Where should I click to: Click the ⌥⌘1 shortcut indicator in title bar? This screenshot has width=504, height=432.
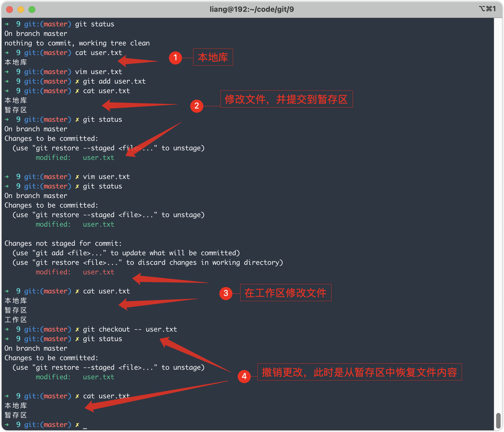click(487, 9)
